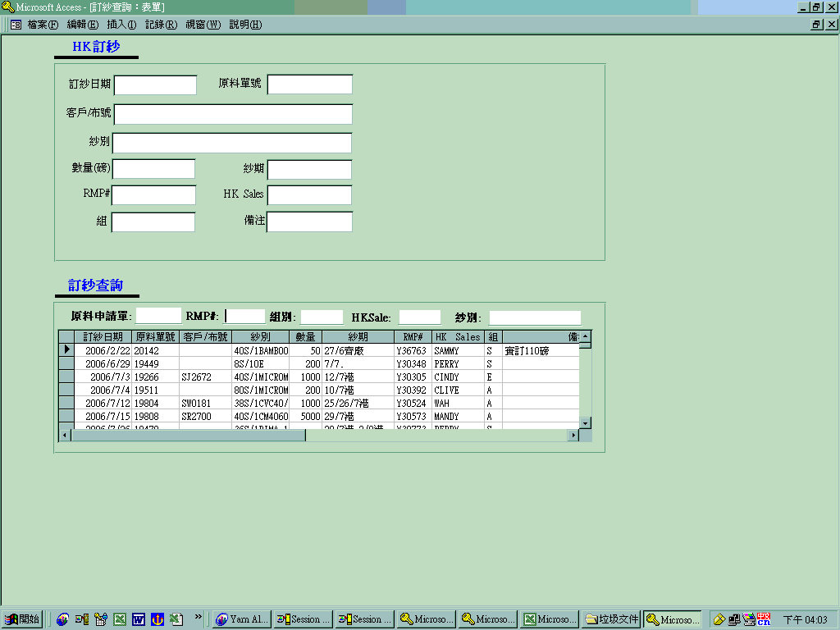Click the 備注 input field
The width and height of the screenshot is (840, 630).
309,221
